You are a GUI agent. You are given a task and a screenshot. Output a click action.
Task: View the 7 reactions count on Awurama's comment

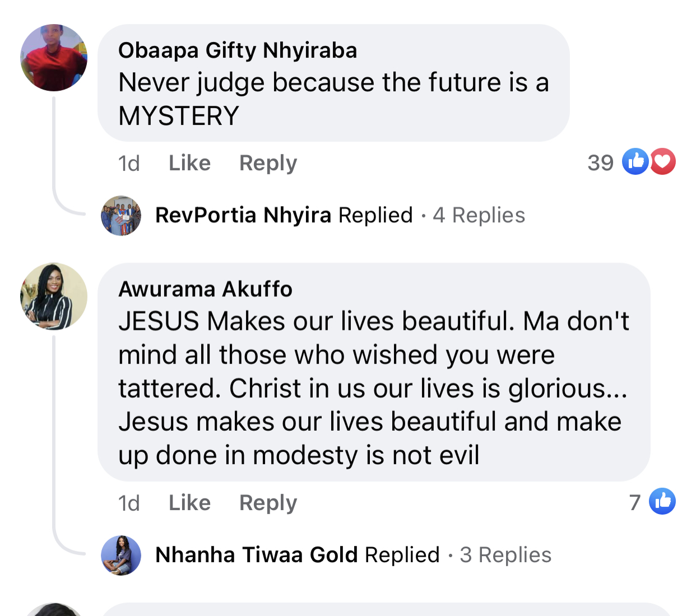(x=634, y=502)
